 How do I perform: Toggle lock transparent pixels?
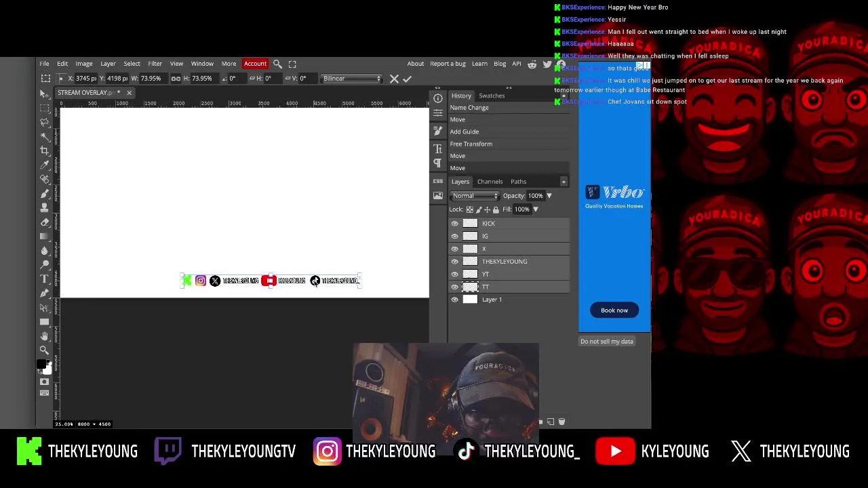coord(469,209)
